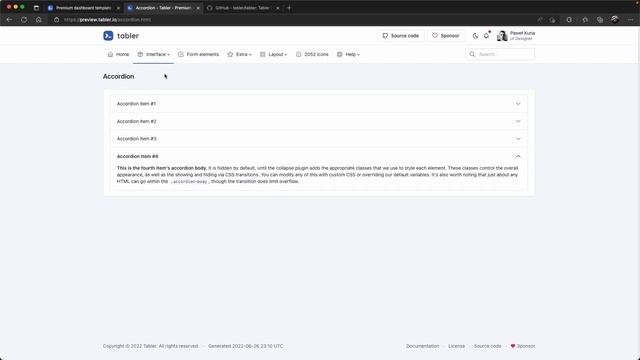The image size is (640, 360).
Task: Open footer Sponsor link
Action: click(x=523, y=346)
